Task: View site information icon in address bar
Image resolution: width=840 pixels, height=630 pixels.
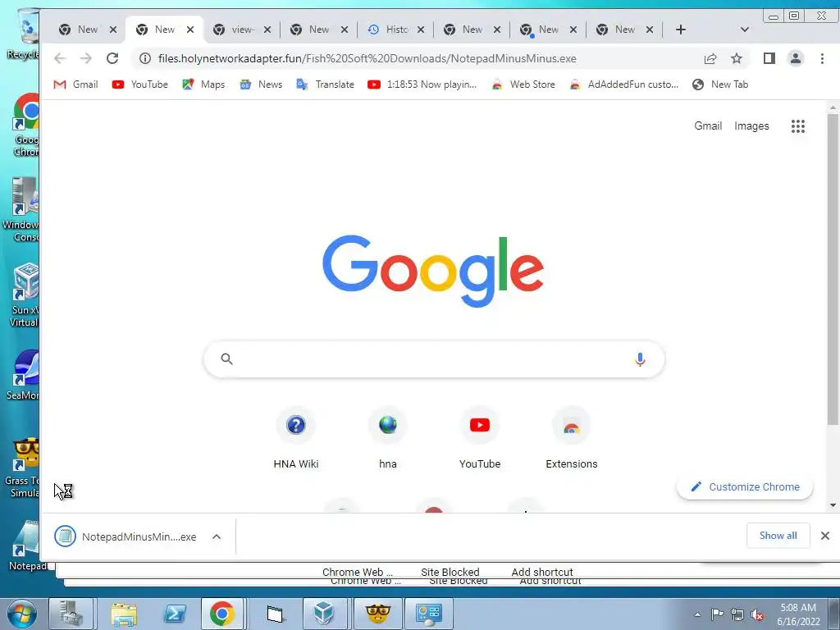Action: (x=145, y=58)
